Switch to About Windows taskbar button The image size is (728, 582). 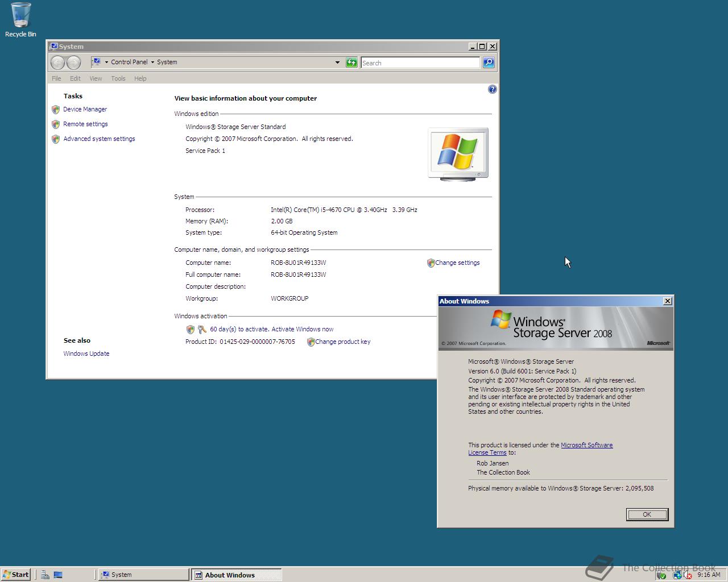[x=236, y=575]
